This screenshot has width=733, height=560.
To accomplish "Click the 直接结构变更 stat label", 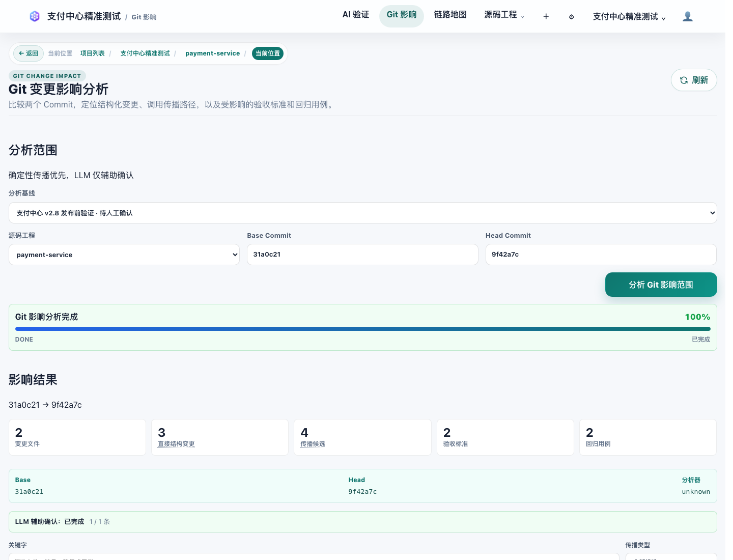I will click(176, 444).
